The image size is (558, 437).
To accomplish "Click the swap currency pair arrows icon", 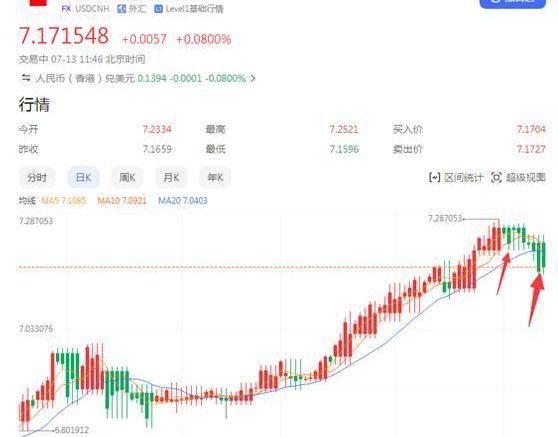I will [x=26, y=78].
